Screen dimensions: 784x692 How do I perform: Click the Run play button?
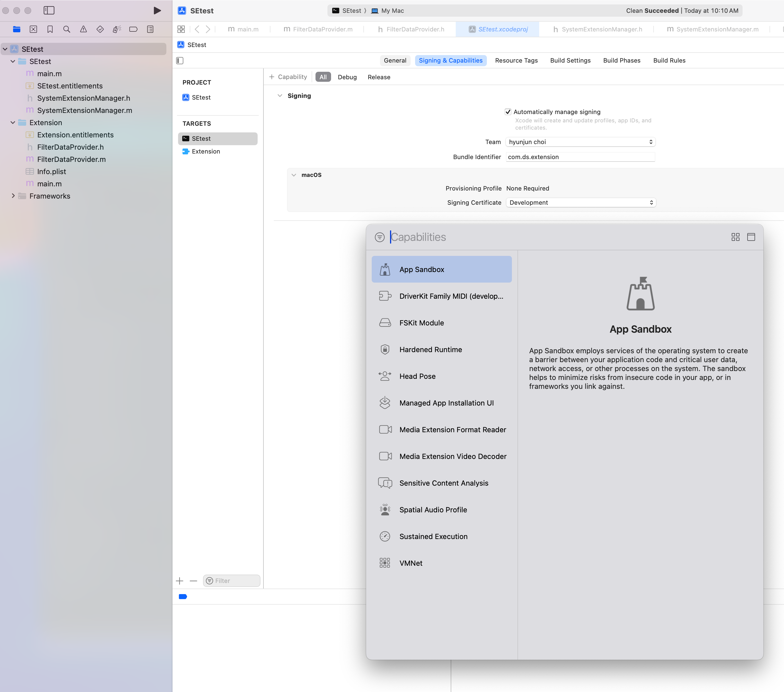pyautogui.click(x=157, y=10)
